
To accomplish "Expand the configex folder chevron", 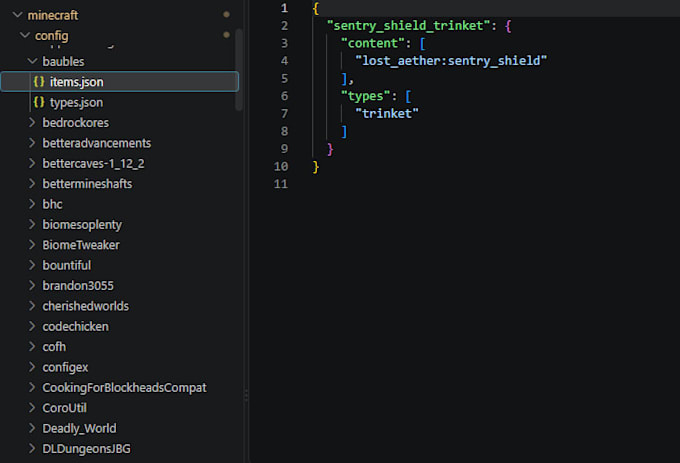I will pos(32,367).
